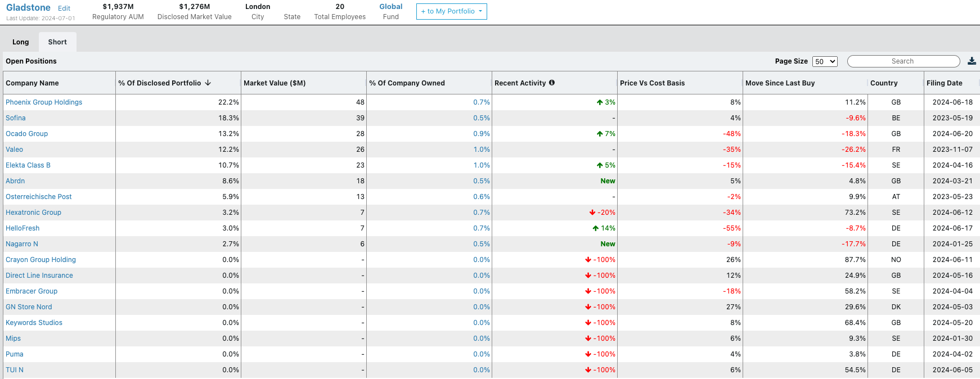The width and height of the screenshot is (980, 379).
Task: Open the Mips company link
Action: [x=14, y=339]
